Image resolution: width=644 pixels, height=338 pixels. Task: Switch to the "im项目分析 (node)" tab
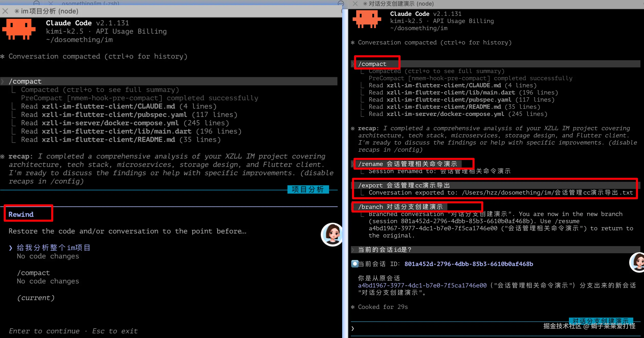[46, 11]
